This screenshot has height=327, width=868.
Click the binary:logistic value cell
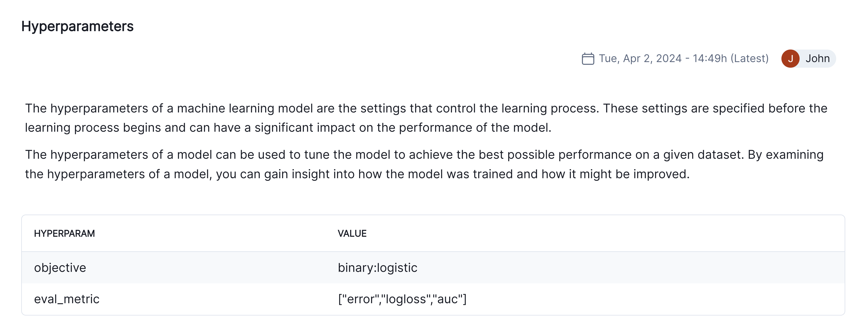click(377, 268)
